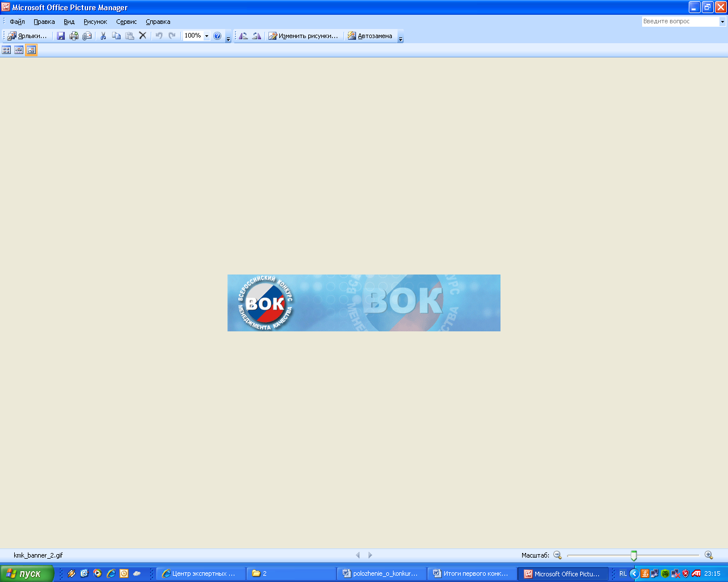728x582 pixels.
Task: Click the ATI tray icon
Action: pyautogui.click(x=696, y=573)
